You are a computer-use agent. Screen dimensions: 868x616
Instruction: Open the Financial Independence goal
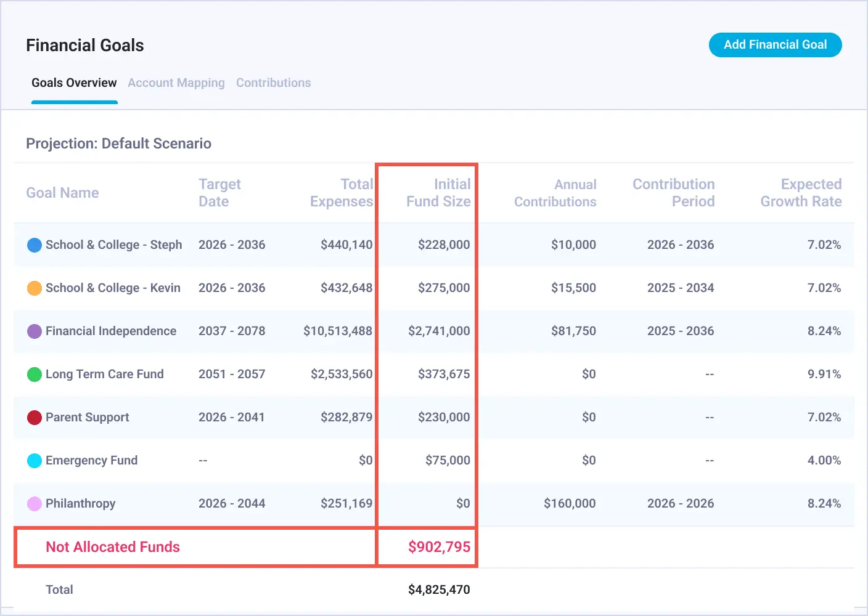[111, 331]
